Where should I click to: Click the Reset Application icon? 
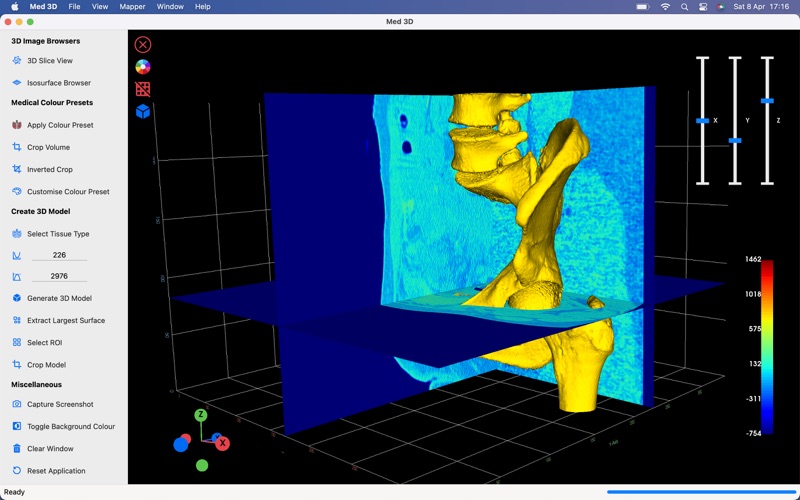click(x=17, y=471)
